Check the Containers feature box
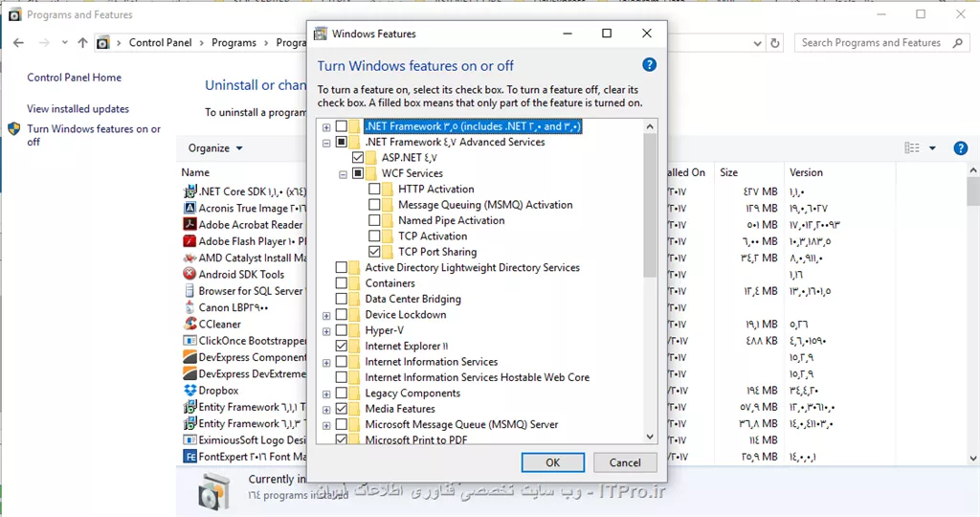Viewport: 980px width, 517px height. pos(342,283)
